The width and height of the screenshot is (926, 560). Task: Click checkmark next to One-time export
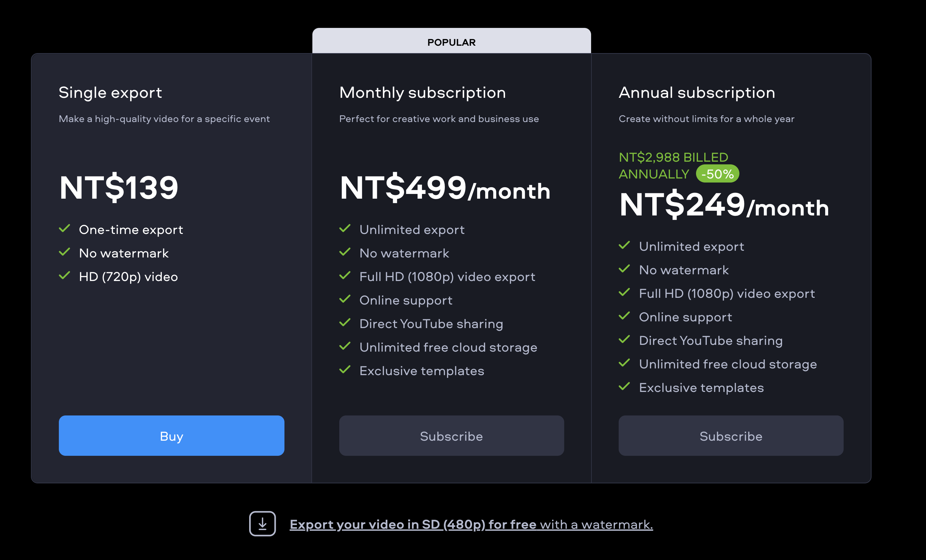point(65,228)
